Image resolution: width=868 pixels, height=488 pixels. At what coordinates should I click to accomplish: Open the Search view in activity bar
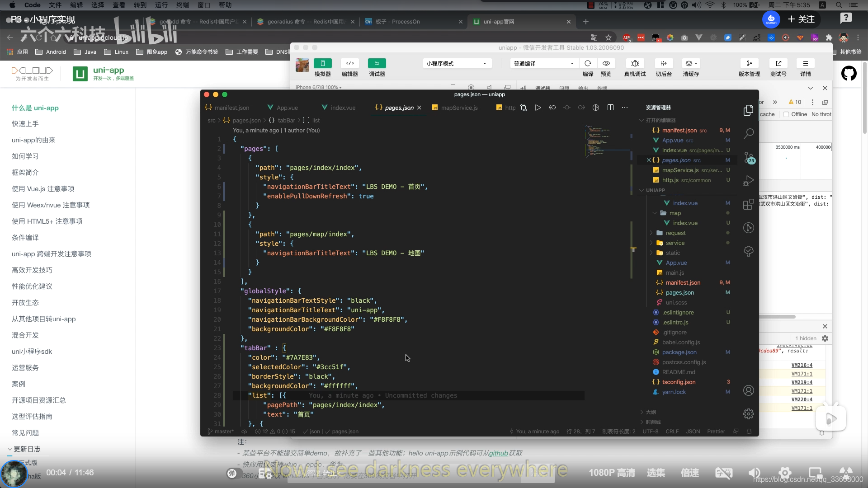click(x=749, y=134)
